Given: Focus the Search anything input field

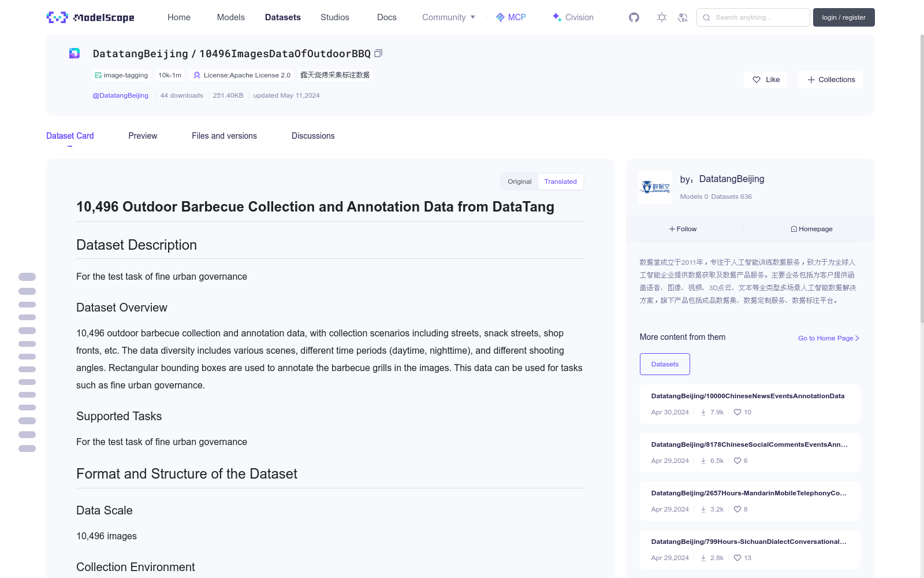Looking at the screenshot, I should (x=753, y=17).
